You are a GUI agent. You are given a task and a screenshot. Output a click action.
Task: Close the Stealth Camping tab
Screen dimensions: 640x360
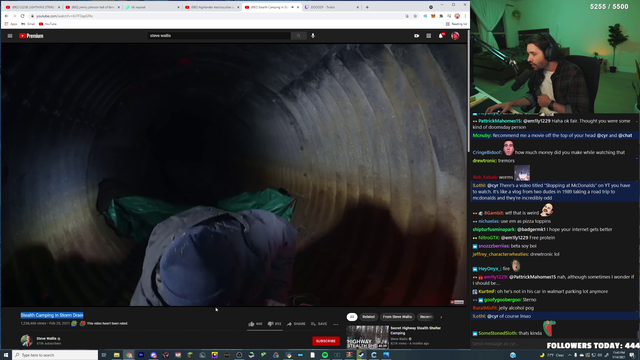click(x=298, y=7)
